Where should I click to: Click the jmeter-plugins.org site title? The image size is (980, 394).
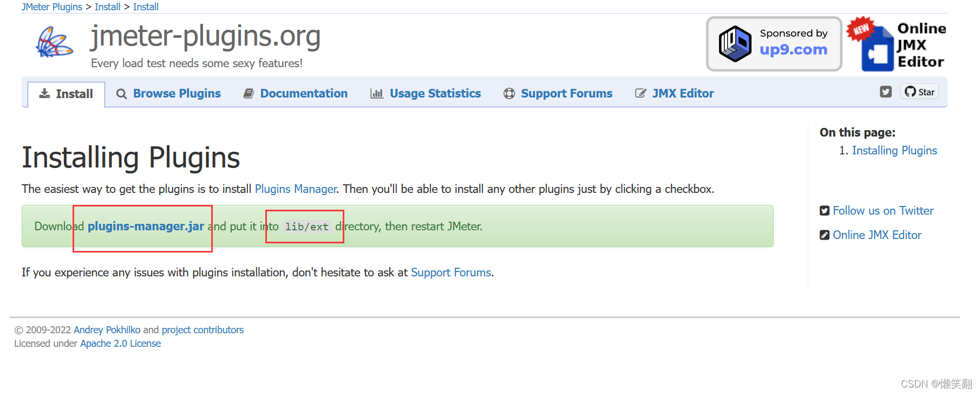tap(206, 36)
